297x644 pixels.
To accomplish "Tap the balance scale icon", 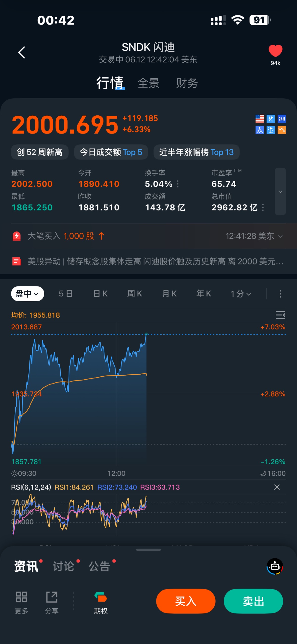I will tap(271, 130).
